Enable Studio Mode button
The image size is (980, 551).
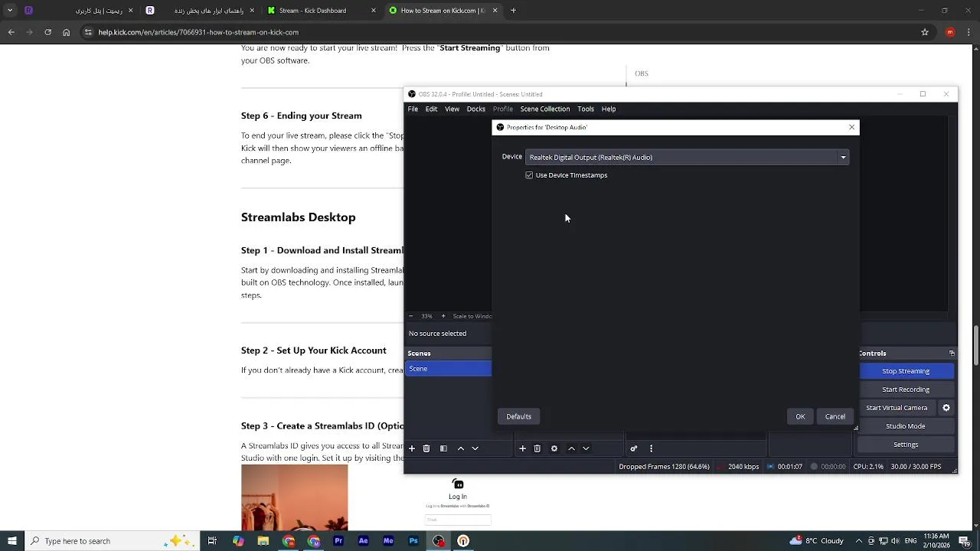click(x=906, y=426)
